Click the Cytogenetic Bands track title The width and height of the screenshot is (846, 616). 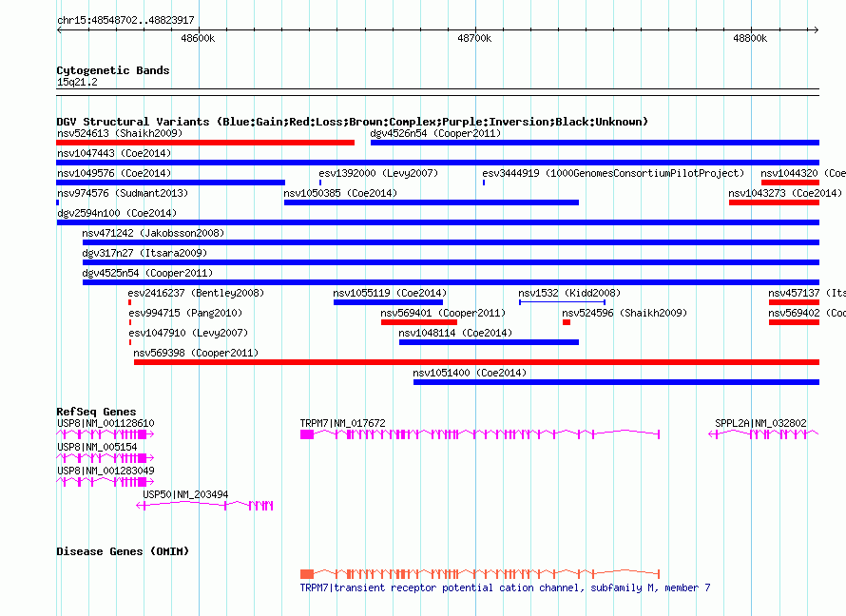click(113, 70)
